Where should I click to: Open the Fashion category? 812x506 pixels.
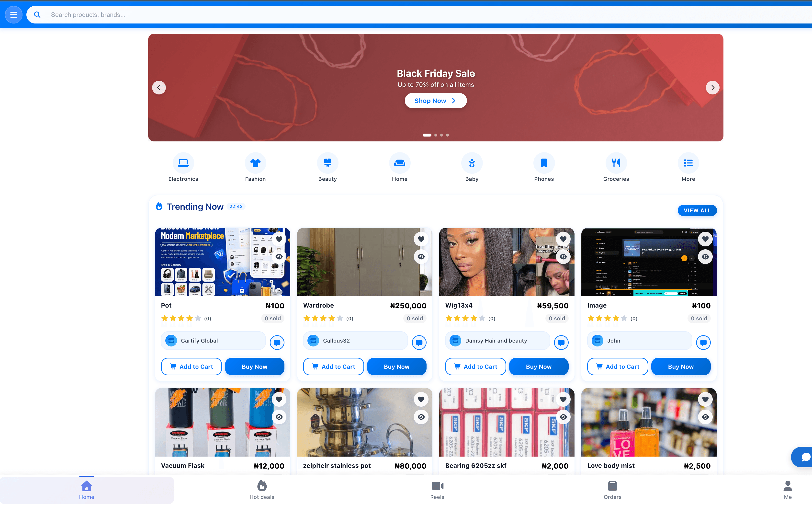point(256,167)
